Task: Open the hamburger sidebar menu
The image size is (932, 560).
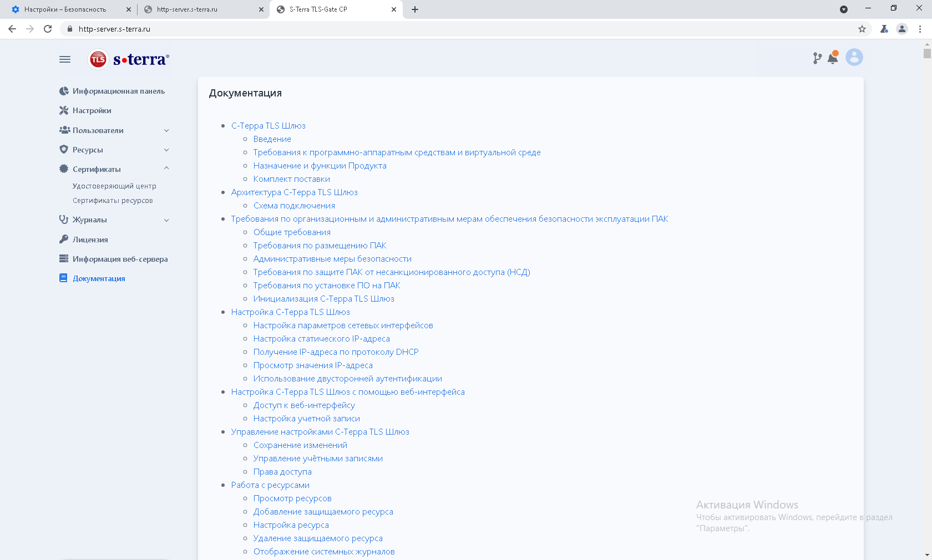Action: [65, 59]
